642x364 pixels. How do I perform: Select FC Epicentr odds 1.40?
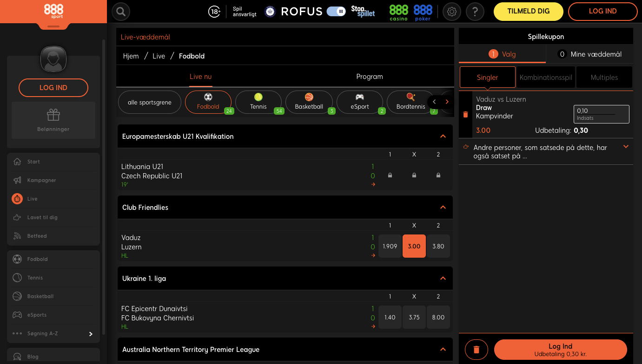(390, 318)
